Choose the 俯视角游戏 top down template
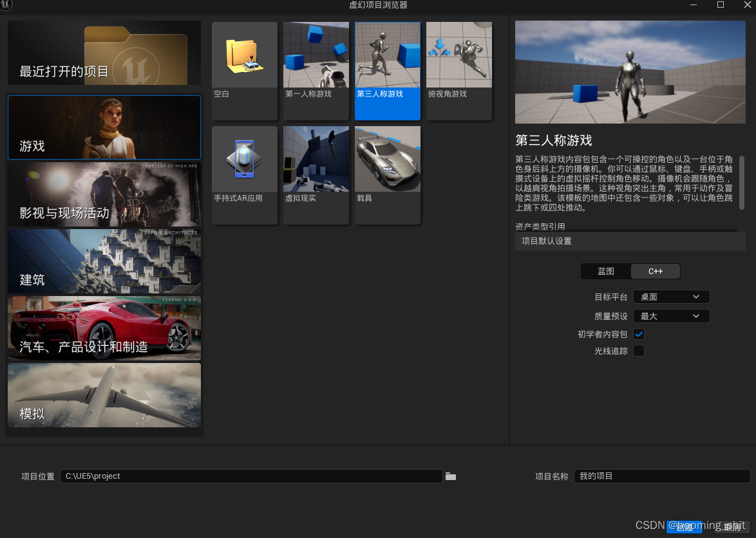This screenshot has height=538, width=756. (459, 71)
